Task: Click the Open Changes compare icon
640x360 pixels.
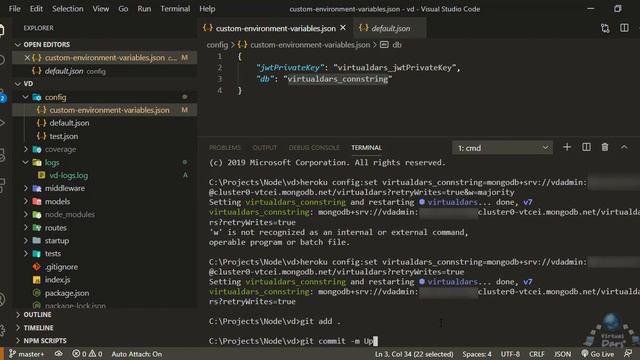Action: [x=605, y=28]
